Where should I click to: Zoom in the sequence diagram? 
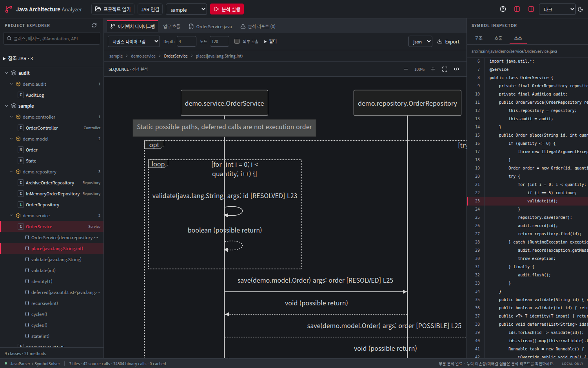[433, 69]
